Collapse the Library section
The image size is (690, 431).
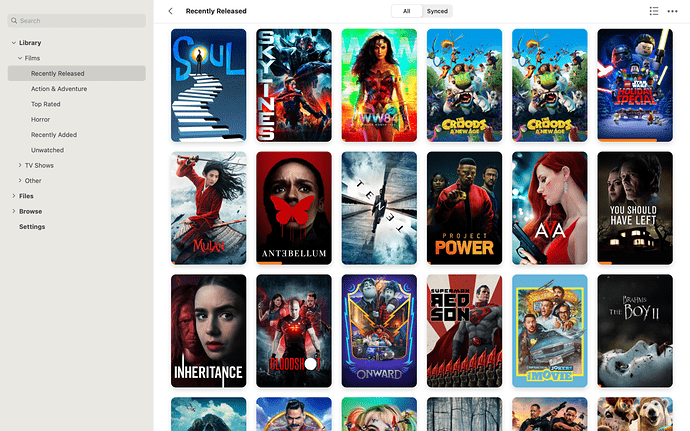[x=14, y=43]
